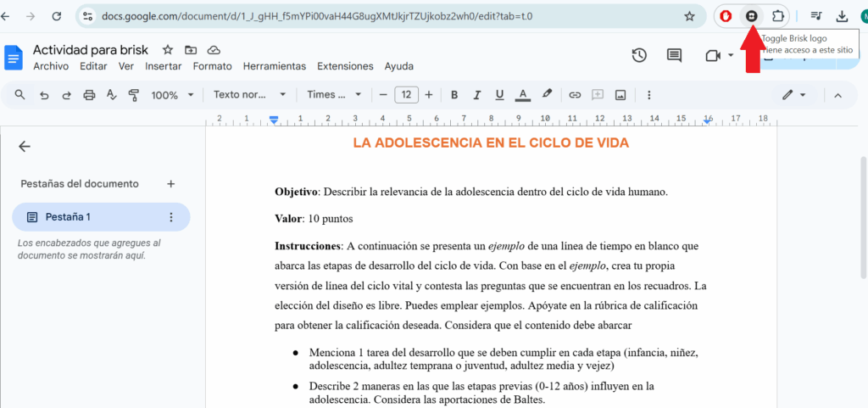Open the Insertar menu
The image size is (868, 408).
tap(163, 66)
